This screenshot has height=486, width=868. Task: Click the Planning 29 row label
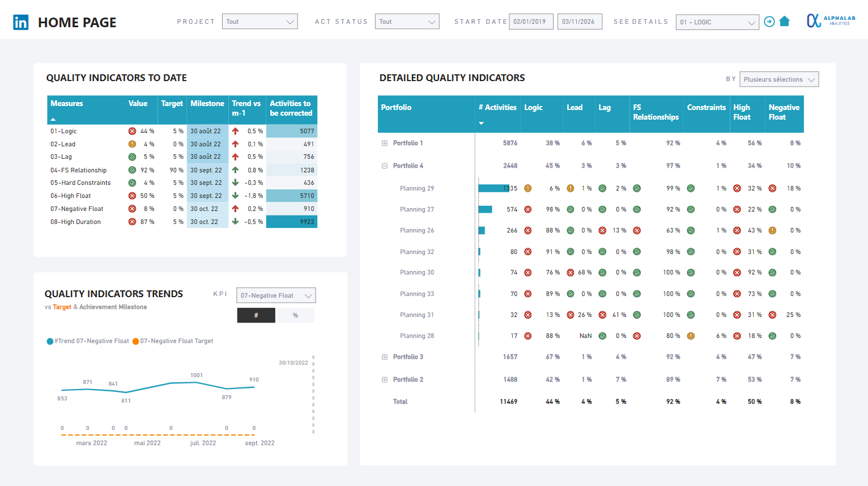(x=417, y=188)
